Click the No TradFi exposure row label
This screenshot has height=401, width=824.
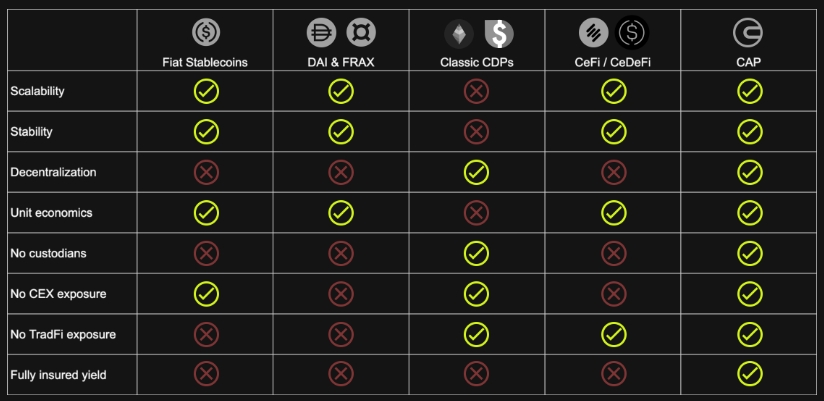click(63, 334)
